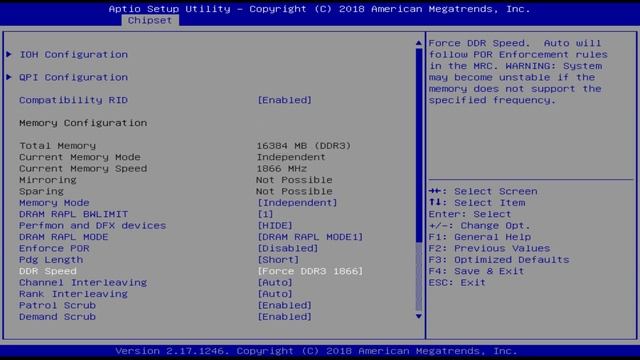This screenshot has height=360, width=640.
Task: Expand QPI Configuration submenu
Action: click(x=74, y=77)
